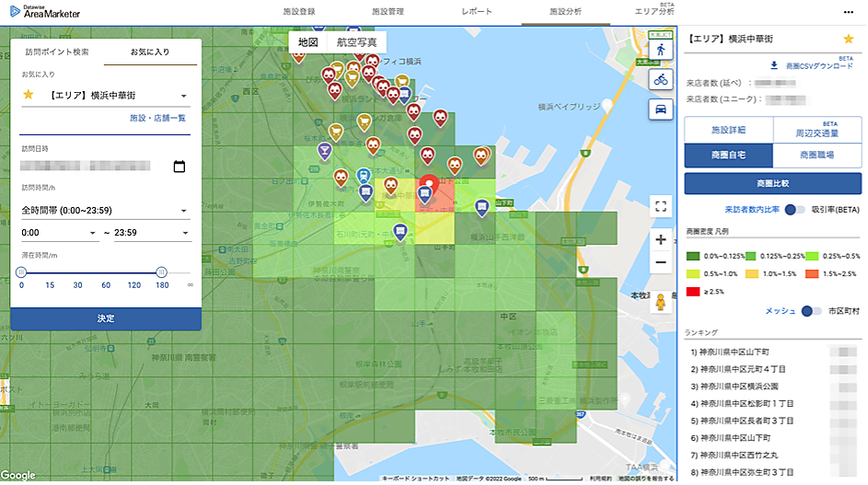Zoom in the map with plus button
The height and width of the screenshot is (485, 868).
pos(661,239)
